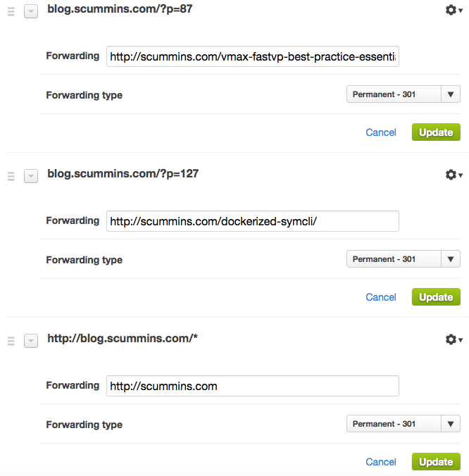Open gear menu for blog.scummins.com/?p=127 rule
The image size is (469, 476).
[x=454, y=175]
